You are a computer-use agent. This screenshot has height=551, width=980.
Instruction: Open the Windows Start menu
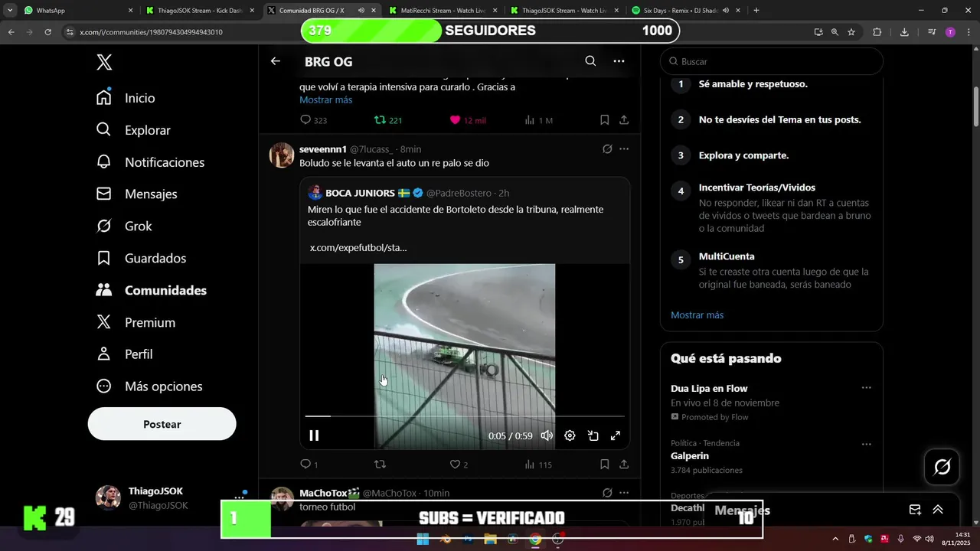click(423, 539)
